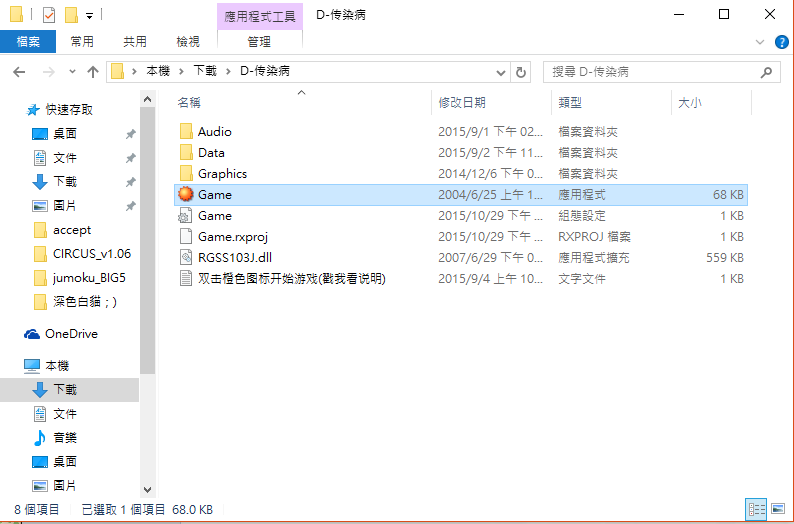This screenshot has width=794, height=524.
Task: Open the Graphics folder icon
Action: (186, 174)
